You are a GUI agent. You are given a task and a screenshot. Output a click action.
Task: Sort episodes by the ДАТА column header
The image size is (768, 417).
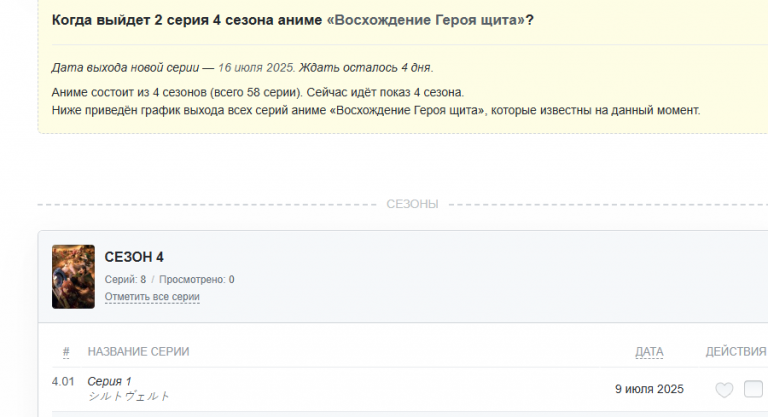pos(649,352)
